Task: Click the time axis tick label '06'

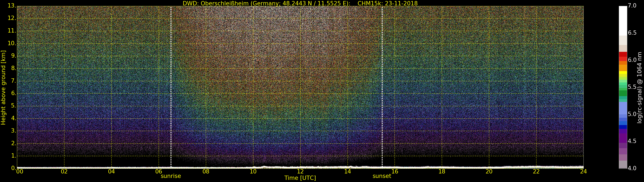Action: (x=159, y=172)
